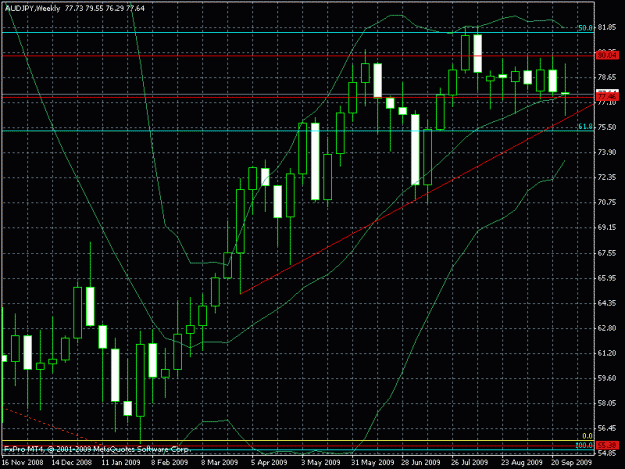The width and height of the screenshot is (625, 469).
Task: Click the 58.05 price axis label
Action: (x=607, y=403)
